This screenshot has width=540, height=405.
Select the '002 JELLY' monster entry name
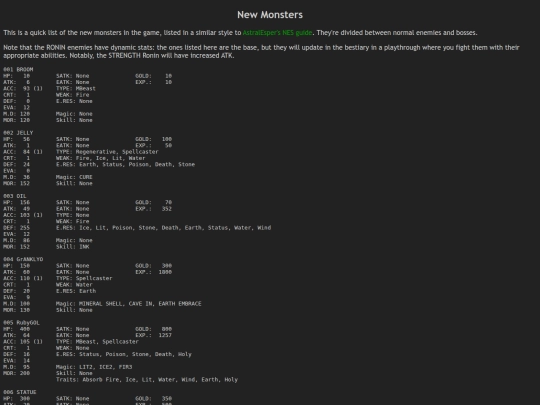tap(18, 133)
